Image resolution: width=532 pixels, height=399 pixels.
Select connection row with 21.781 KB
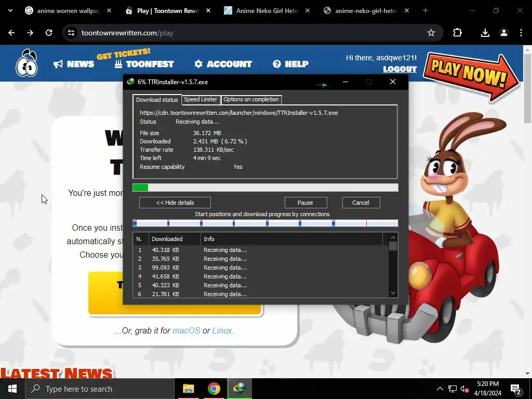(261, 294)
